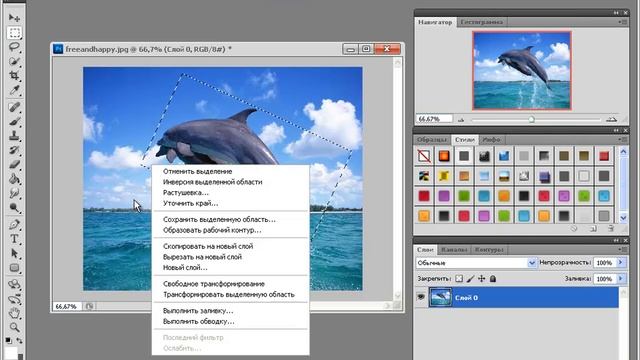Select the Pen tool
640x360 pixels.
coord(14,224)
